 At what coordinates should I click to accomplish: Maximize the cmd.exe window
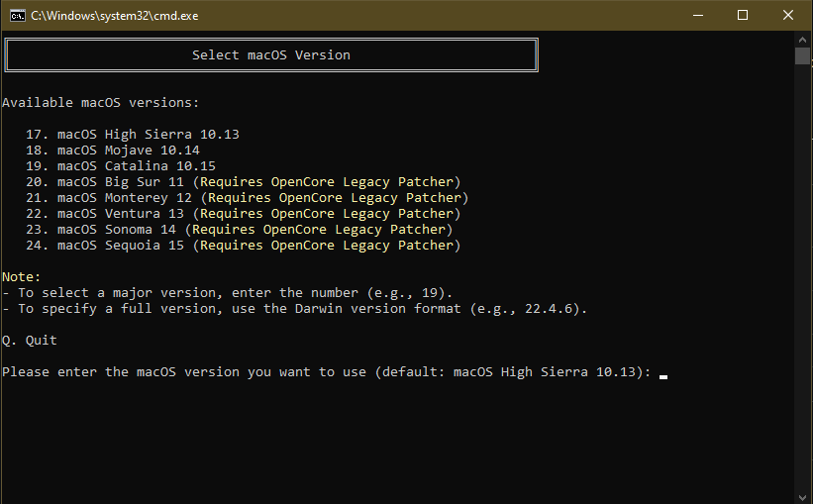tap(743, 16)
